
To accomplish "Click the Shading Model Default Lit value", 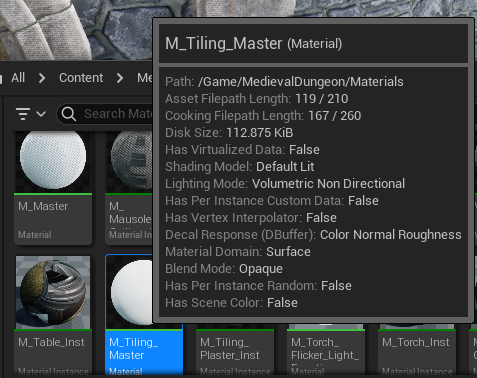I will coord(285,167).
